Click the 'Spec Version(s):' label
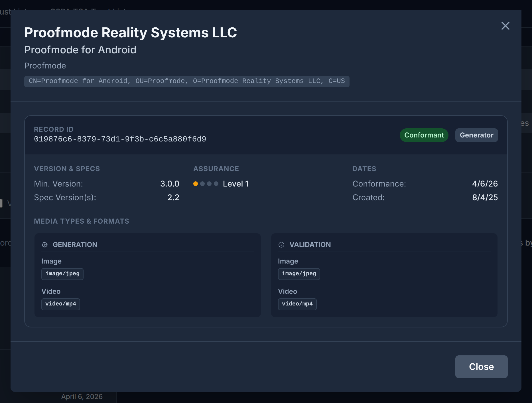532x403 pixels. pyautogui.click(x=65, y=197)
